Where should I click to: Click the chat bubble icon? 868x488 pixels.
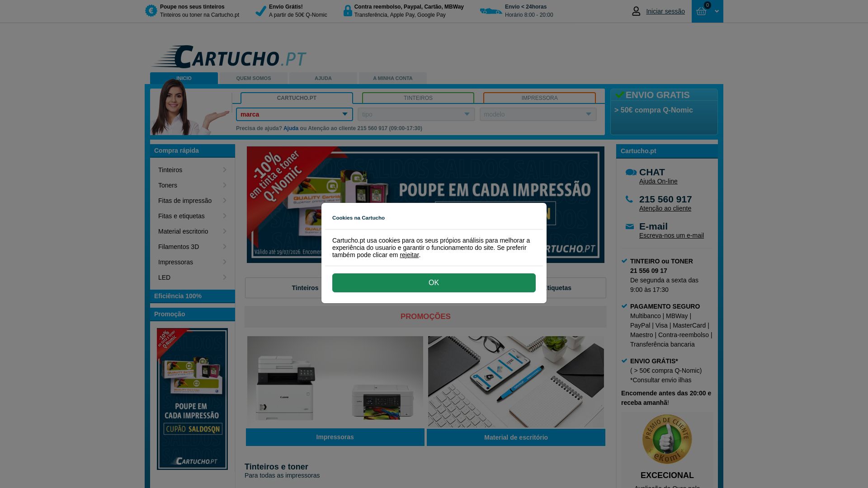pos(631,172)
